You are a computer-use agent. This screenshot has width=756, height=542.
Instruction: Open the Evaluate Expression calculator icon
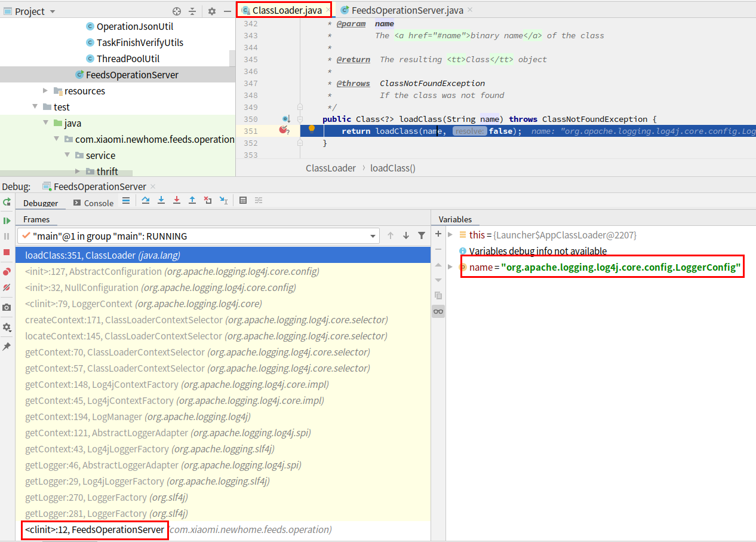click(x=243, y=200)
